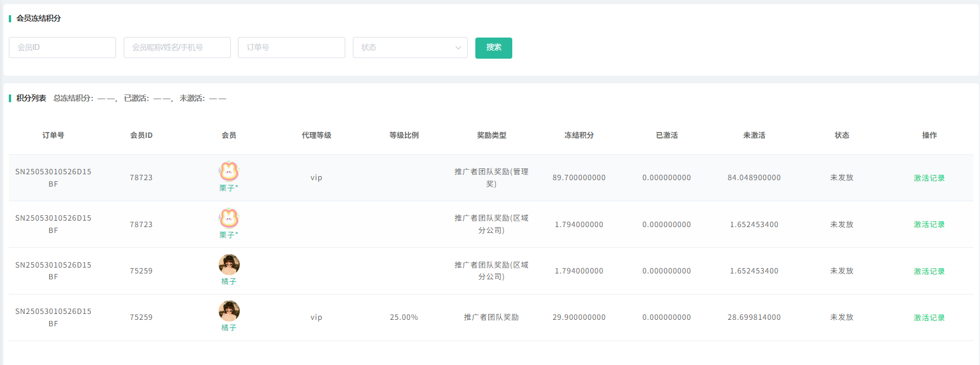
Task: Click 栗子's avatar in the 区域分公司 row
Action: click(229, 218)
